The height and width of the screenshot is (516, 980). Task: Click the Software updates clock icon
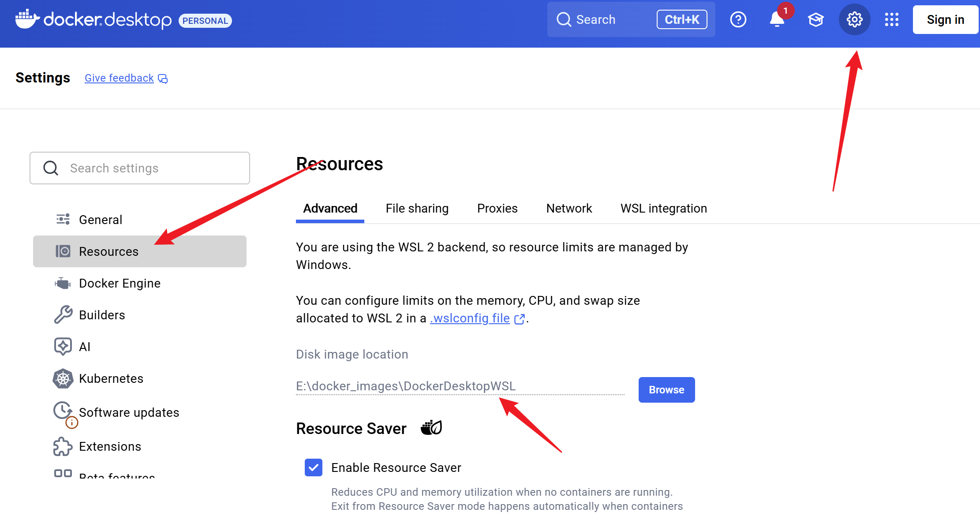[63, 410]
